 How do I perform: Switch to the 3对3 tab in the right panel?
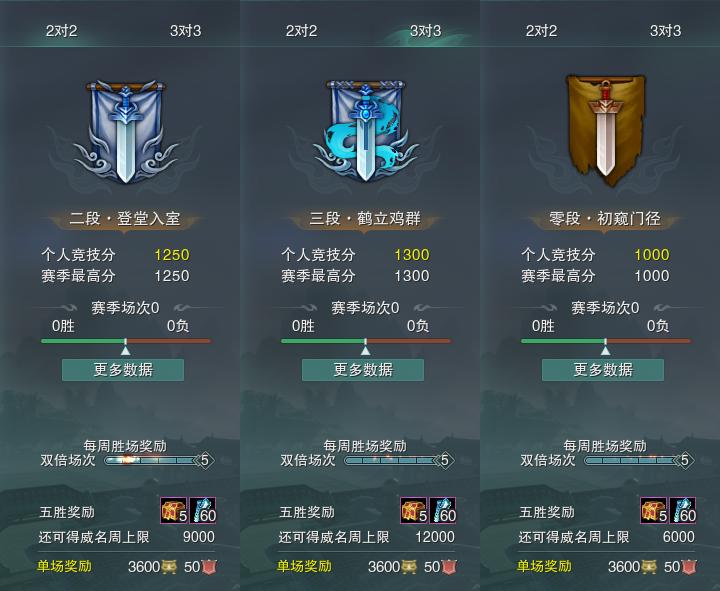click(x=665, y=31)
